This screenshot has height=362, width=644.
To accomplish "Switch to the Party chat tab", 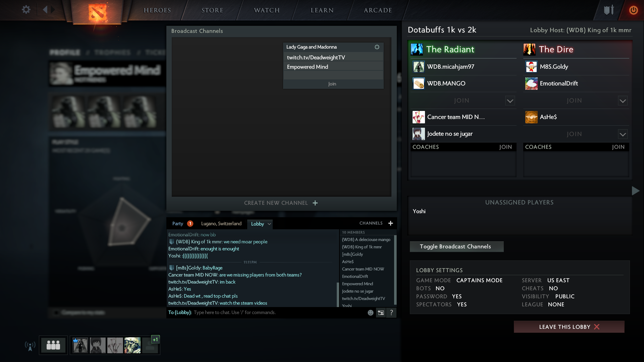I will tap(178, 224).
